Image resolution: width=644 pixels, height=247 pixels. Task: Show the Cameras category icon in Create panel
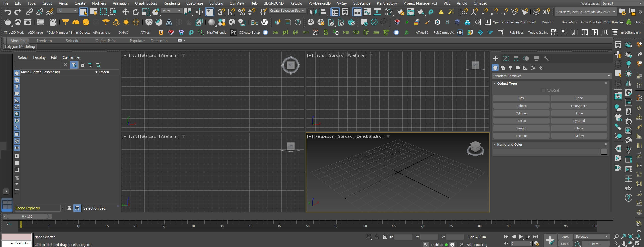coord(518,68)
